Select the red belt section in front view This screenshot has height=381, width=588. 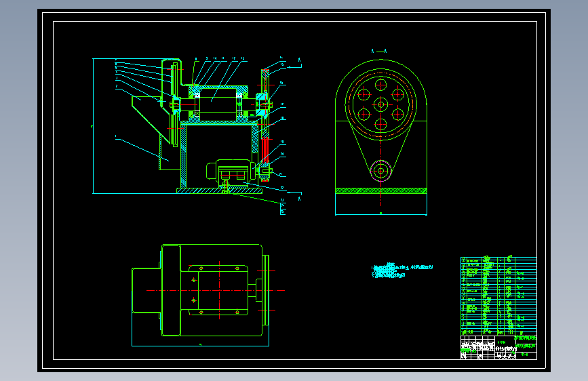[265, 150]
